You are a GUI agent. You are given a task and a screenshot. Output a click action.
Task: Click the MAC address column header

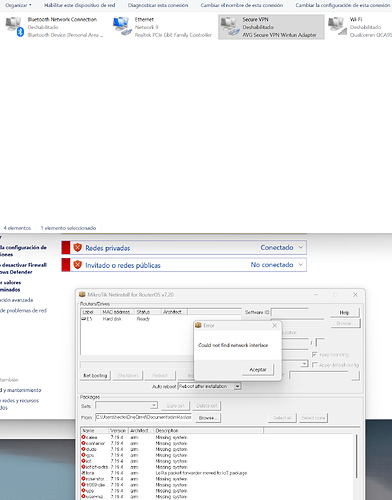pyautogui.click(x=117, y=312)
